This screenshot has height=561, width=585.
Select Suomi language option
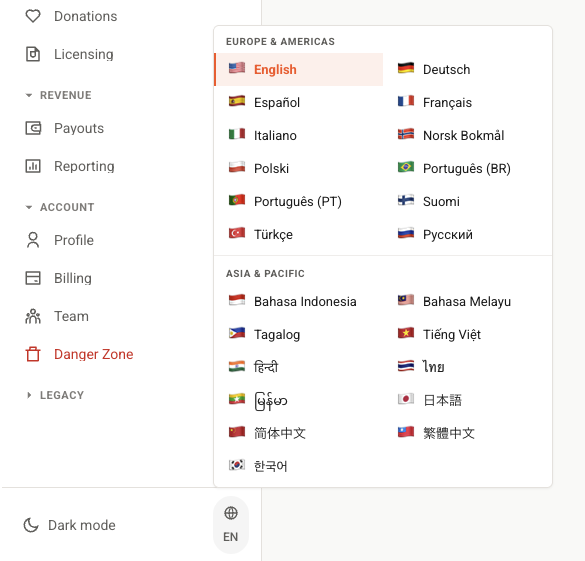[467, 201]
